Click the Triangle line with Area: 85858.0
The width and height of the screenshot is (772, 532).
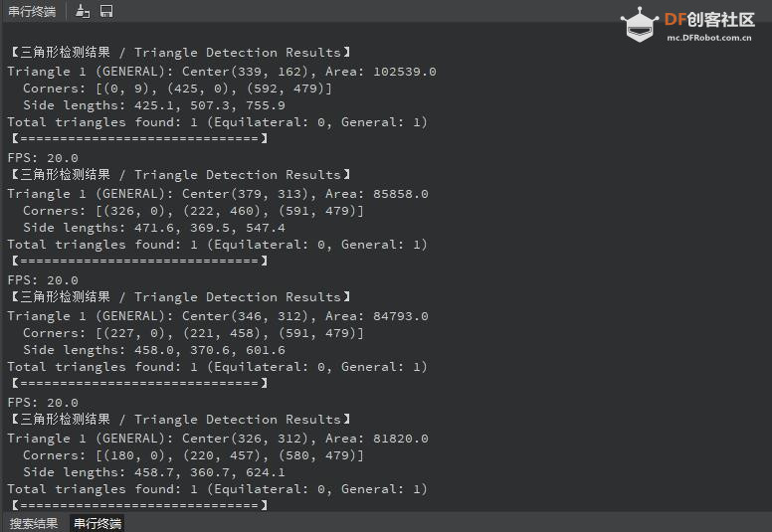tap(217, 194)
